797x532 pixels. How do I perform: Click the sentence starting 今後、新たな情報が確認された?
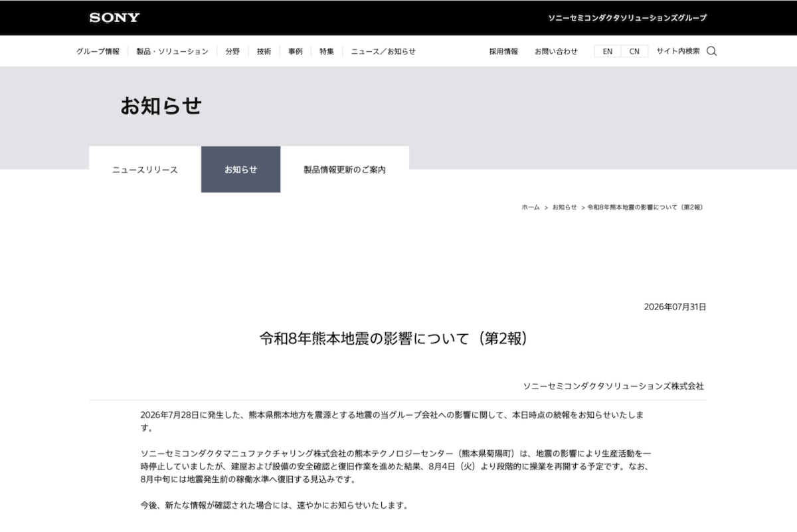274,505
